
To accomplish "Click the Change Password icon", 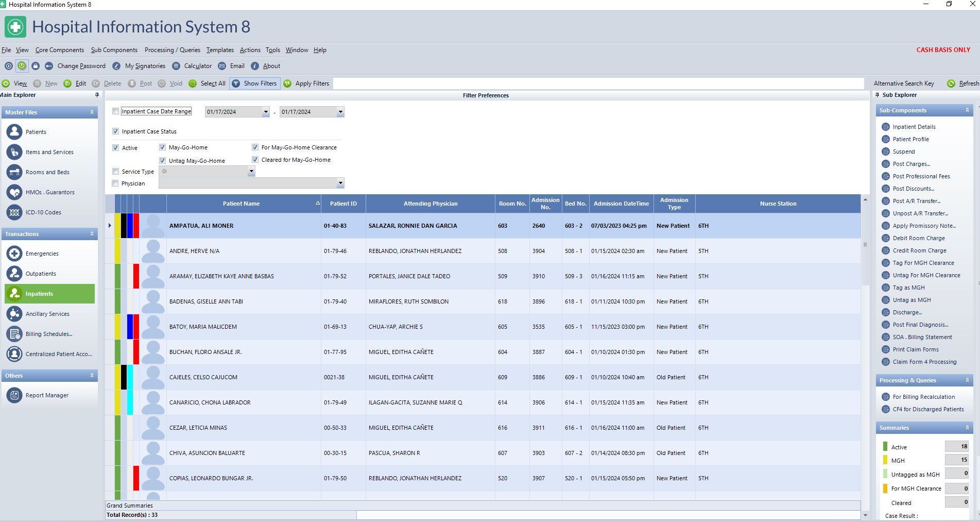I will tap(49, 66).
